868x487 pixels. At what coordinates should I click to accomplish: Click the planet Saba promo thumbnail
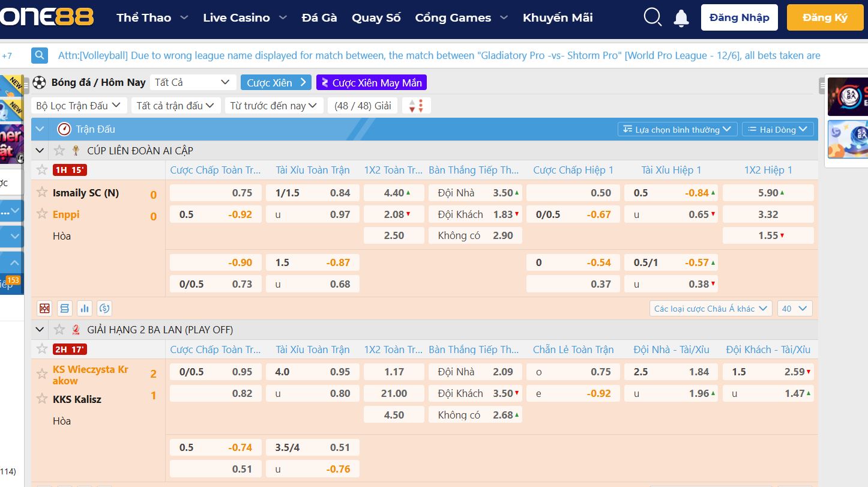click(848, 139)
